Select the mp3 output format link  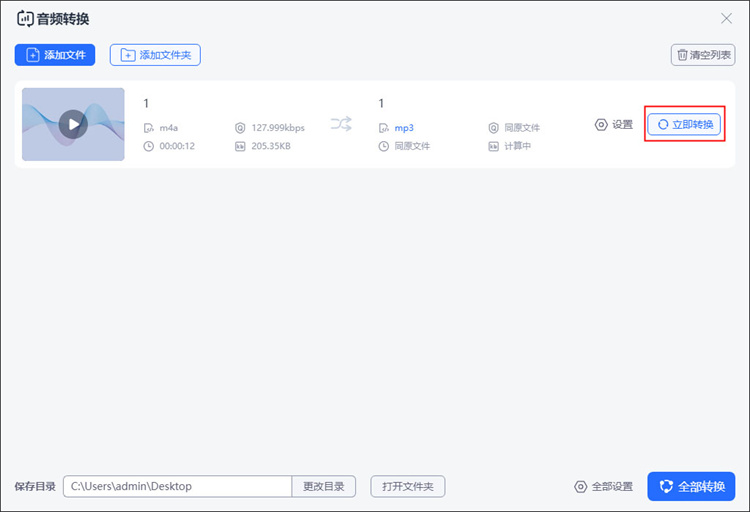tap(404, 128)
